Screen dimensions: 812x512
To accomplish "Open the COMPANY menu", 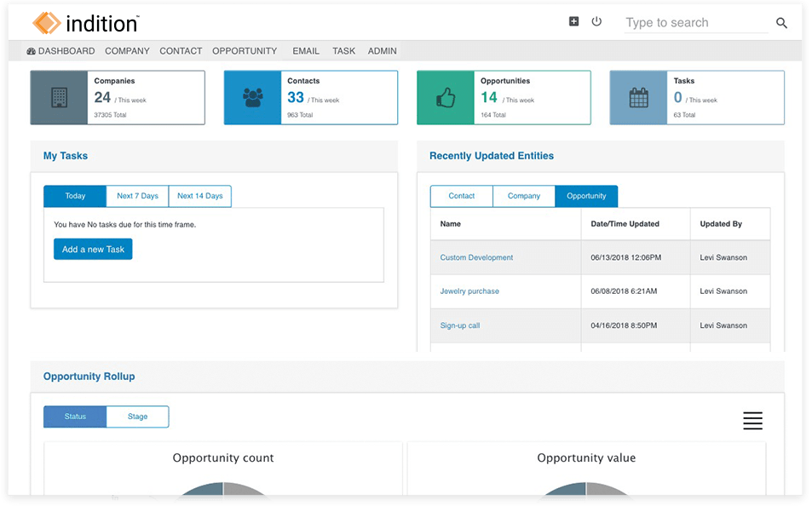I will (127, 51).
